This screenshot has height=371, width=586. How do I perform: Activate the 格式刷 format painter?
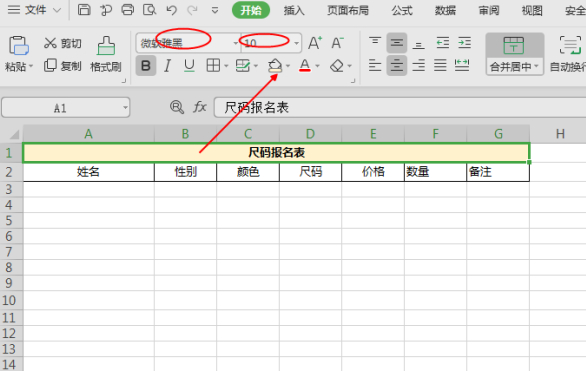[106, 54]
